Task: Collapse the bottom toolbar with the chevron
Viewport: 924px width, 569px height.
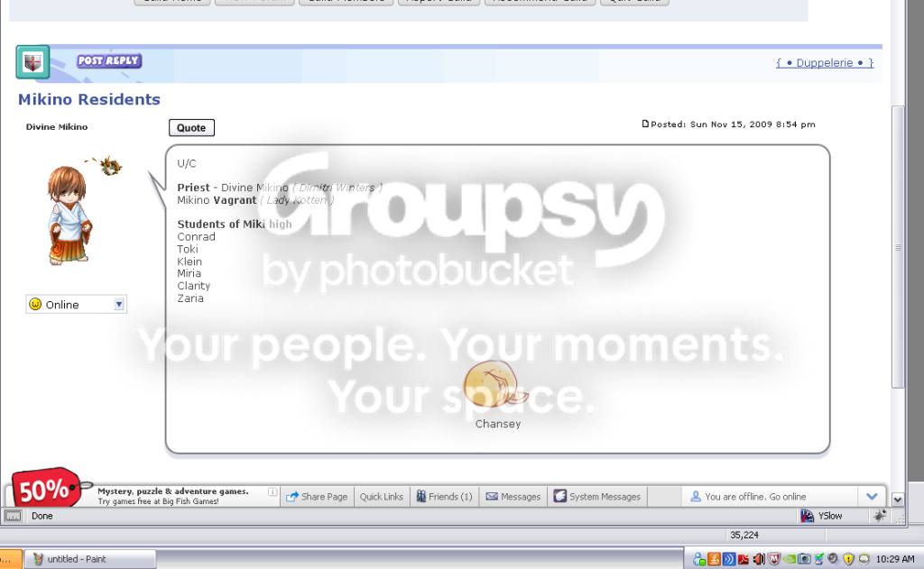Action: click(873, 497)
